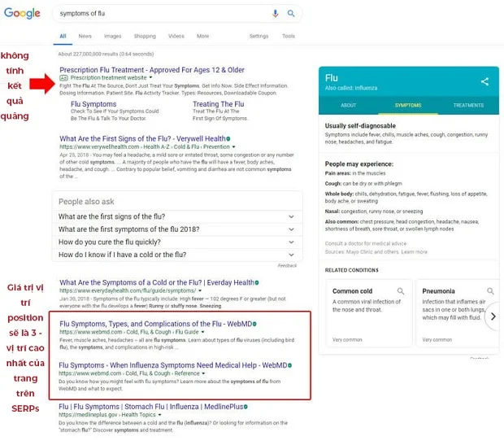Expand "What are the first symptoms of the flu 2018?"

(291, 229)
